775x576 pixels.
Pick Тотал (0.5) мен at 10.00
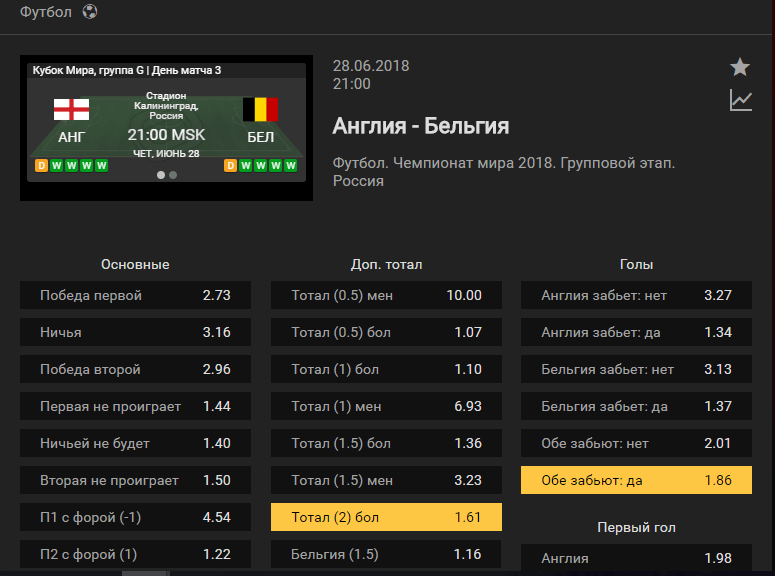pos(387,295)
